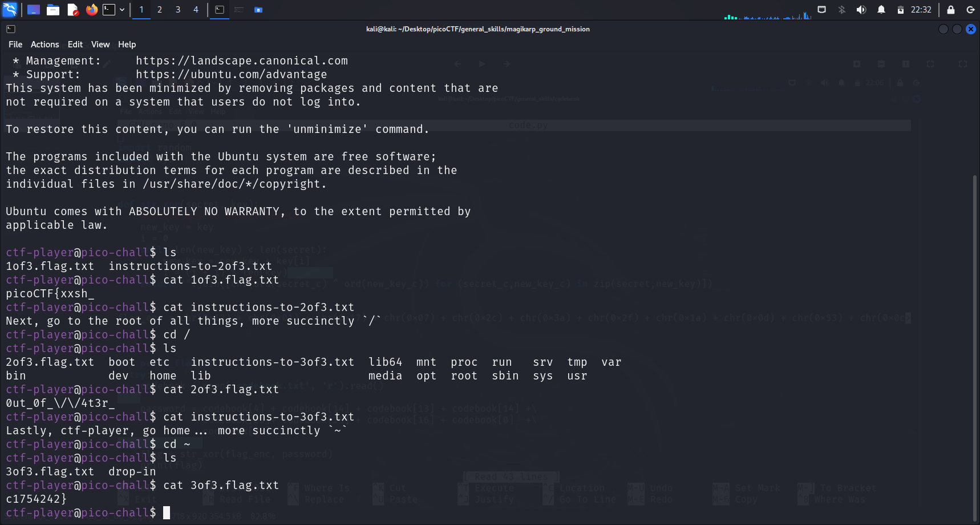
Task: Open the Kali applications menu
Action: tap(10, 9)
